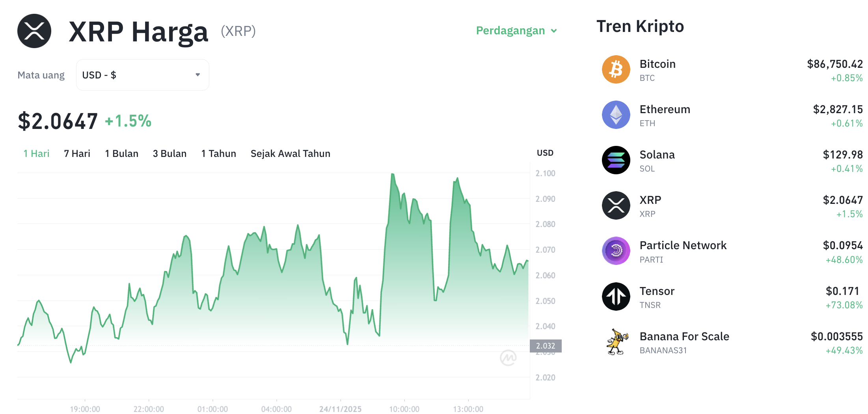The width and height of the screenshot is (868, 414).
Task: Open the Sejak Awal Tahun view
Action: (290, 153)
